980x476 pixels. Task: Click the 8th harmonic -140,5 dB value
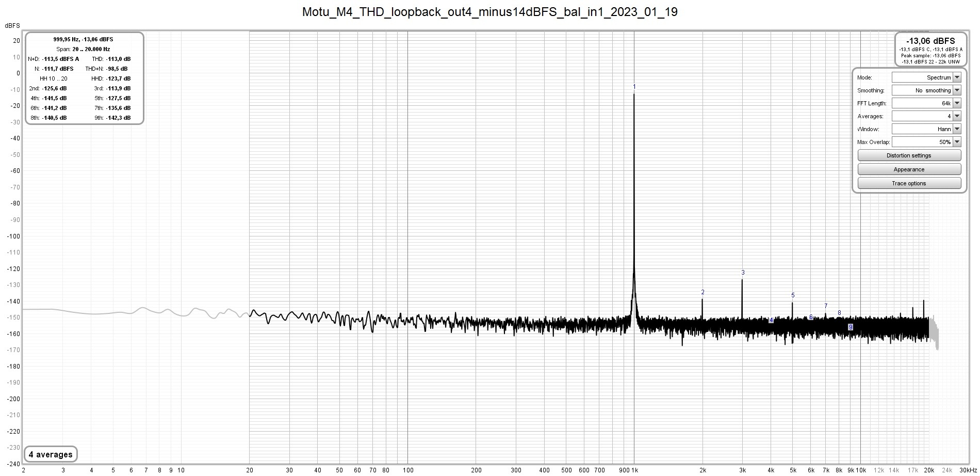tap(54, 118)
